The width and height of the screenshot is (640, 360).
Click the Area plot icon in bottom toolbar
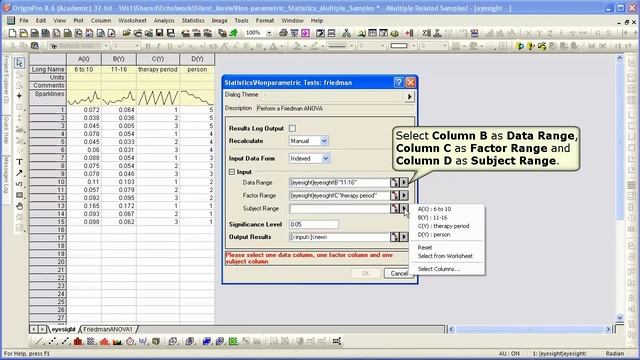pos(117,341)
